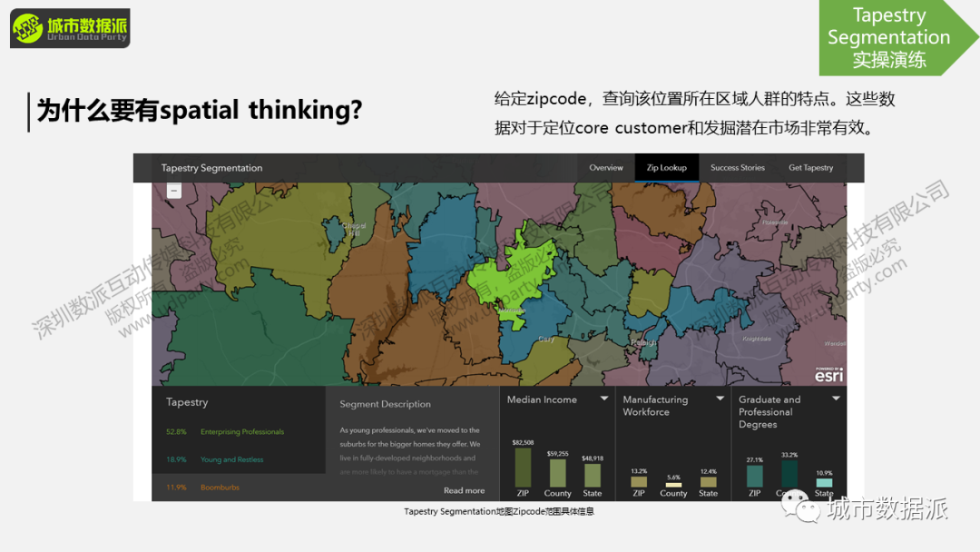Viewport: 980px width, 552px height.
Task: Expand the Median Income dropdown arrow
Action: pos(603,399)
